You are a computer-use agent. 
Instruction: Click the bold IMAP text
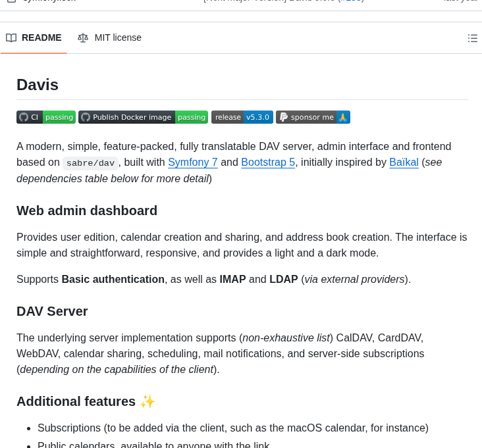232,280
